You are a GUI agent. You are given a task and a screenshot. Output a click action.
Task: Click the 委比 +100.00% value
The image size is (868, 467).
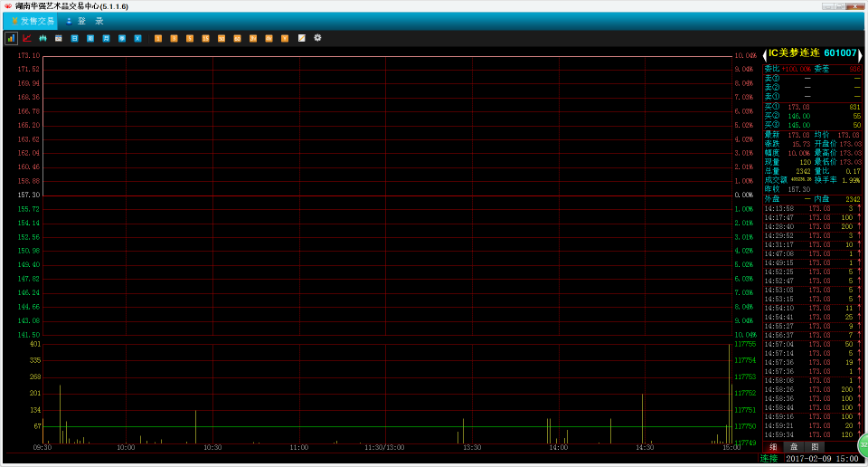pos(796,70)
